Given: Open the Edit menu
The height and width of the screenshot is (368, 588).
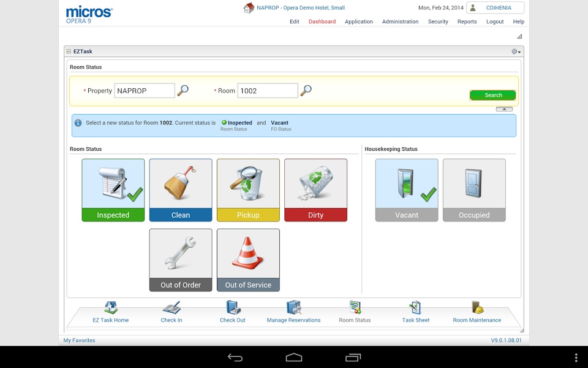Looking at the screenshot, I should click(295, 21).
